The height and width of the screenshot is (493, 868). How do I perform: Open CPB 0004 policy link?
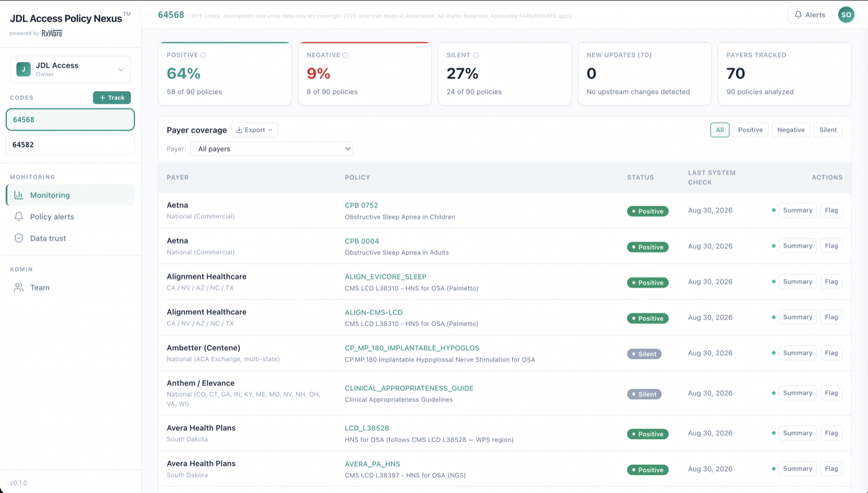tap(362, 241)
